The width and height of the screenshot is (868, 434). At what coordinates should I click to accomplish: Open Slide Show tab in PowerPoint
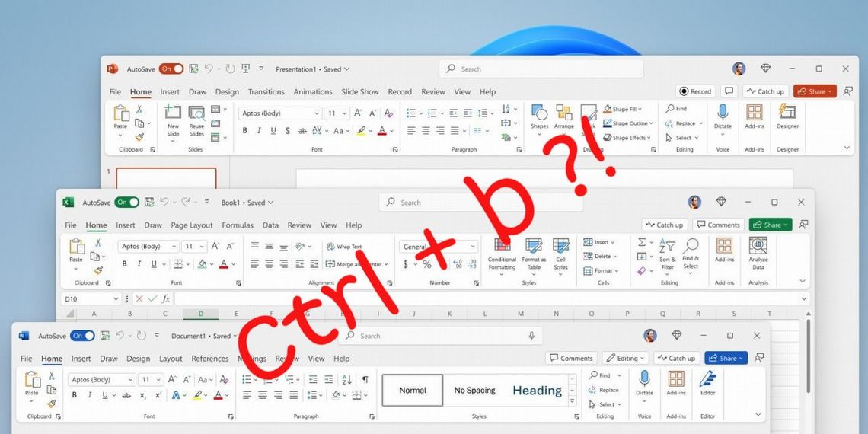(360, 92)
